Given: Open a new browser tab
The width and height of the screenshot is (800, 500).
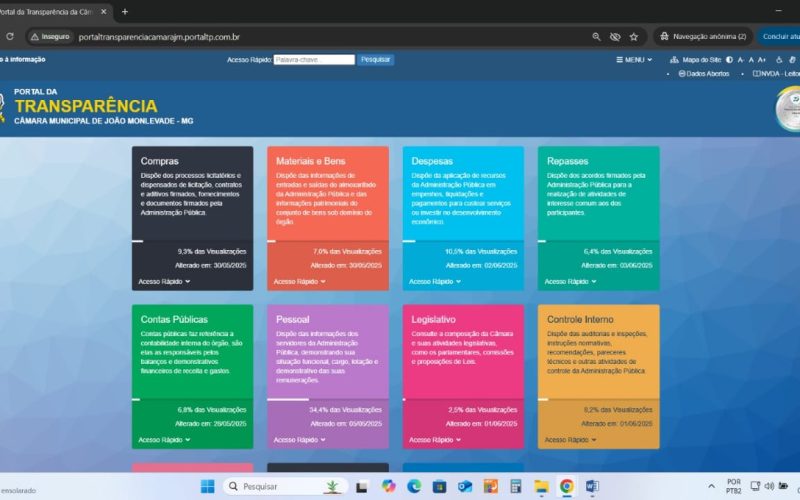Looking at the screenshot, I should click(124, 11).
